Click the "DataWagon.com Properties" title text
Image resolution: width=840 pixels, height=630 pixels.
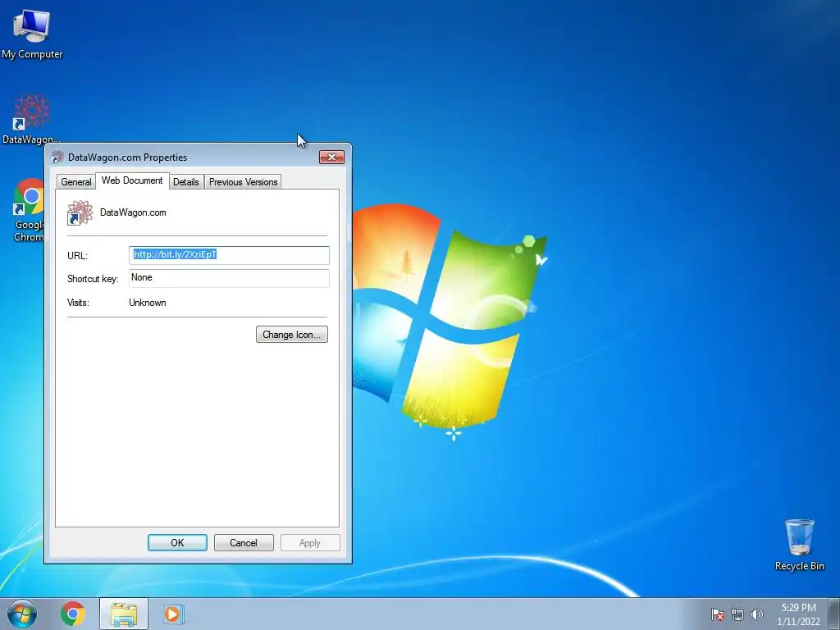(127, 157)
